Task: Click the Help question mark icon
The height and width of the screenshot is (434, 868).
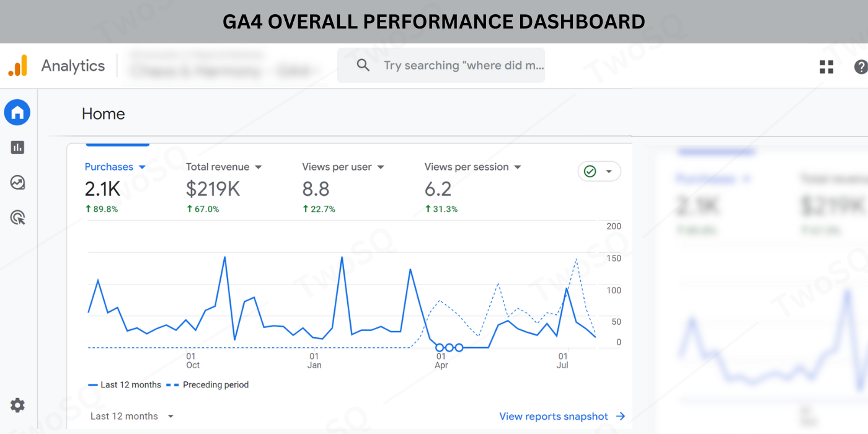Action: [x=861, y=67]
